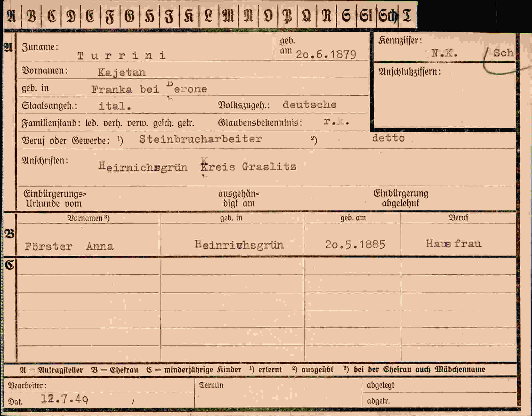This screenshot has width=532, height=416.
Task: Click the processing date '12.7.49'
Action: click(64, 399)
